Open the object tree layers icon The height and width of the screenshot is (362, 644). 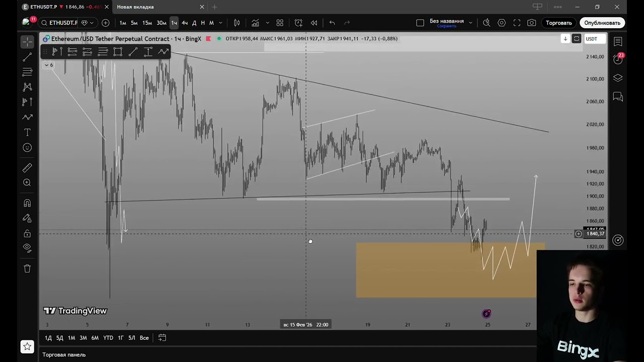click(x=618, y=78)
